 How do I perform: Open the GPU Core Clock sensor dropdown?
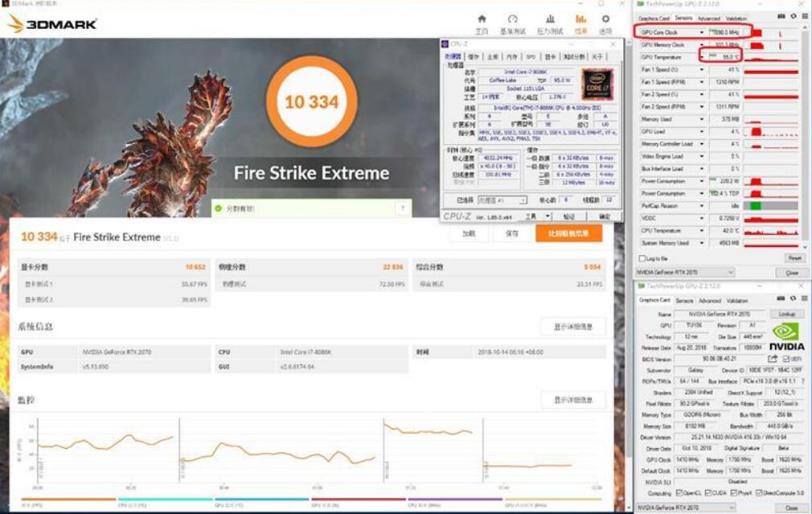click(x=701, y=31)
